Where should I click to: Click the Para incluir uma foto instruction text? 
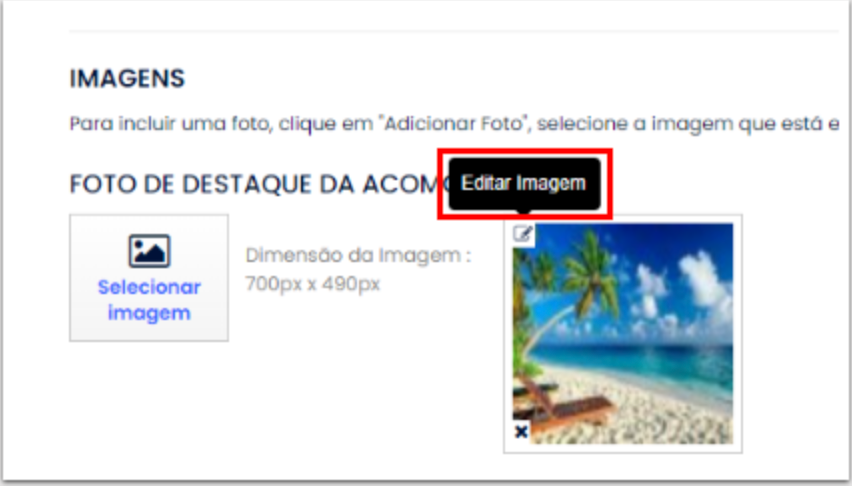[x=454, y=124]
